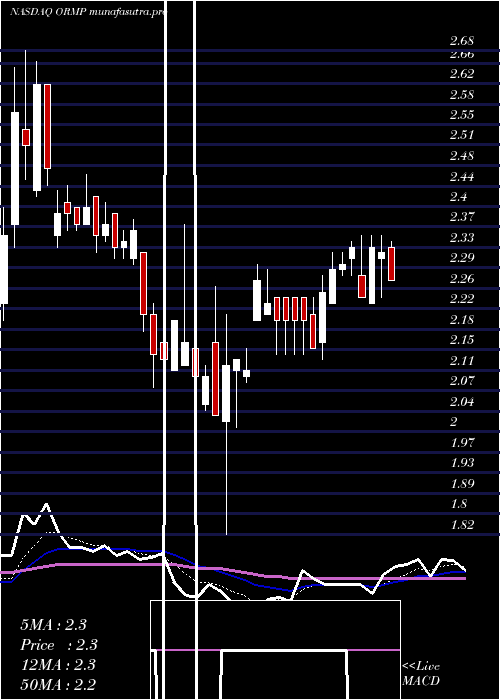Viewport: 500px width, 700px height.
Task: Click the 2.07 price axis label
Action: pos(462,381)
